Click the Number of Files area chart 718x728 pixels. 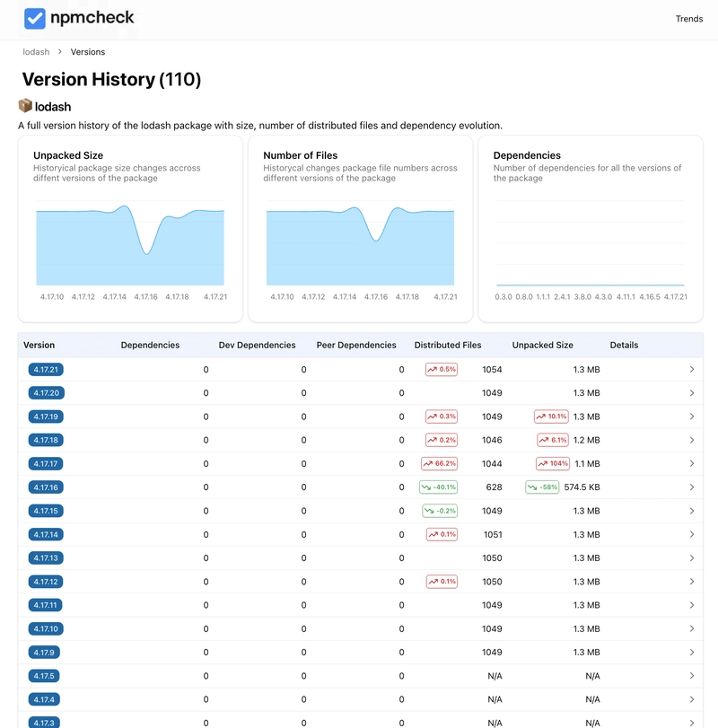[360, 244]
